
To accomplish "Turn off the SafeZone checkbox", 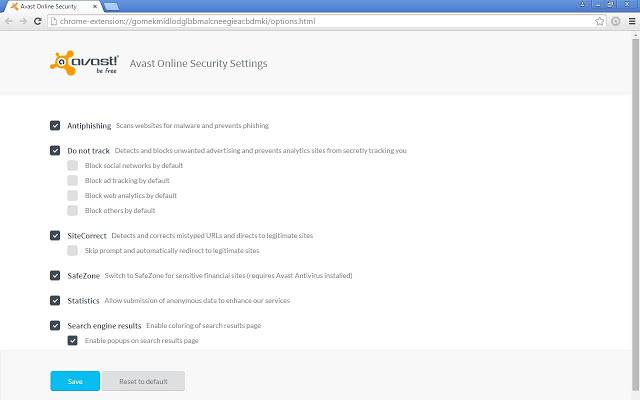I will point(55,275).
